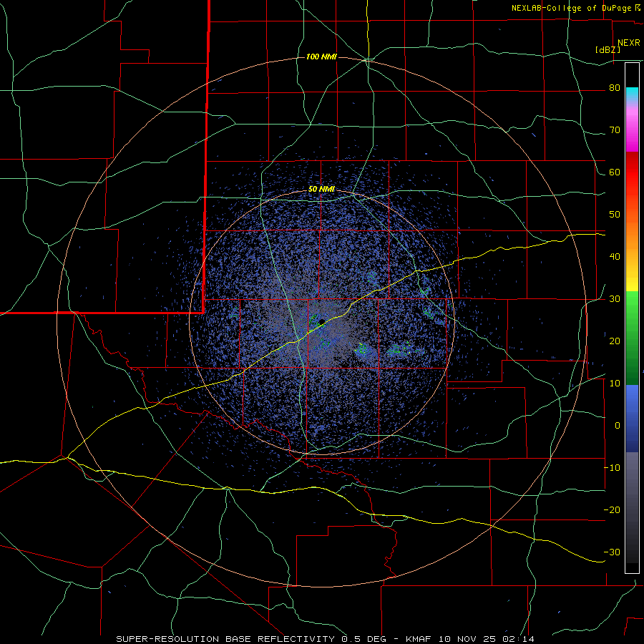The width and height of the screenshot is (644, 644).
Task: Click the -20 value on dBZ scale
Action: [x=612, y=510]
